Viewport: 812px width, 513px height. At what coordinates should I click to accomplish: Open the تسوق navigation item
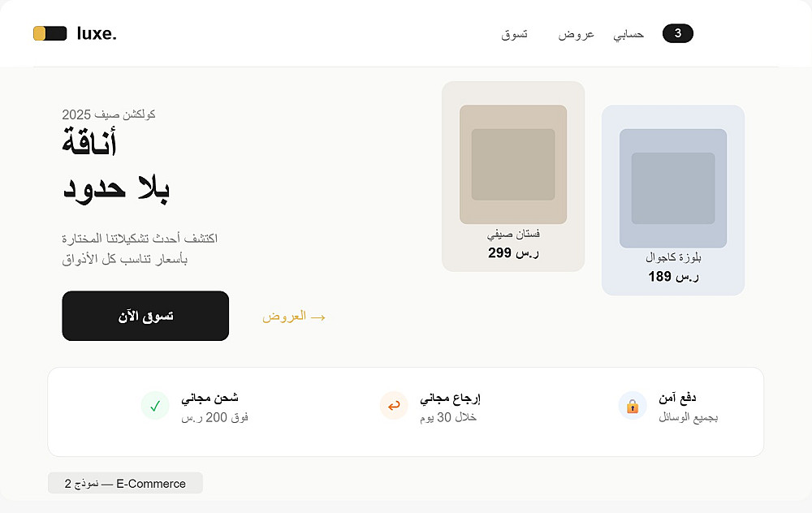pos(514,34)
